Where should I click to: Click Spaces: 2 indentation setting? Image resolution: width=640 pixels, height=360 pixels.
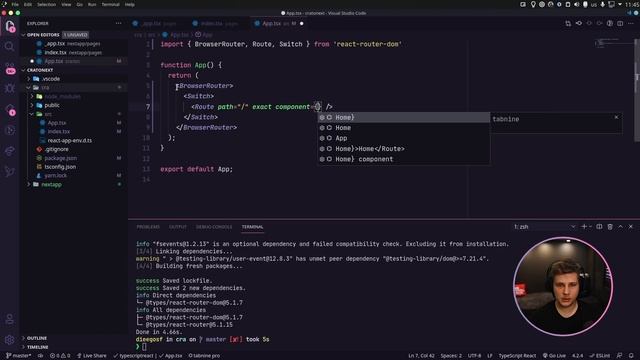[x=451, y=356]
